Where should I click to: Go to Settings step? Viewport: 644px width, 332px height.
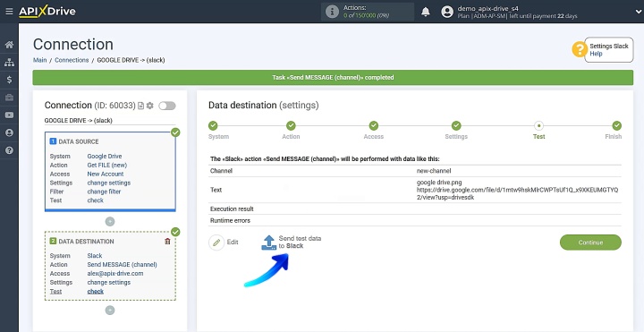tap(456, 126)
